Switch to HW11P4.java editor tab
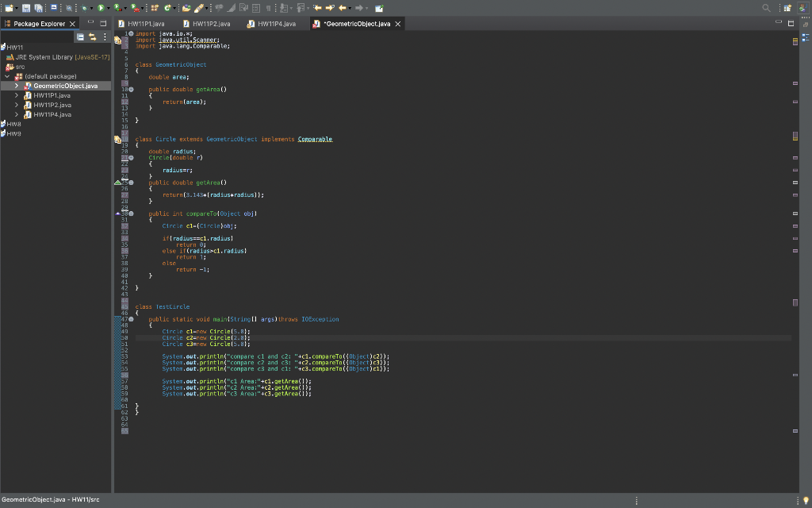 pyautogui.click(x=272, y=24)
